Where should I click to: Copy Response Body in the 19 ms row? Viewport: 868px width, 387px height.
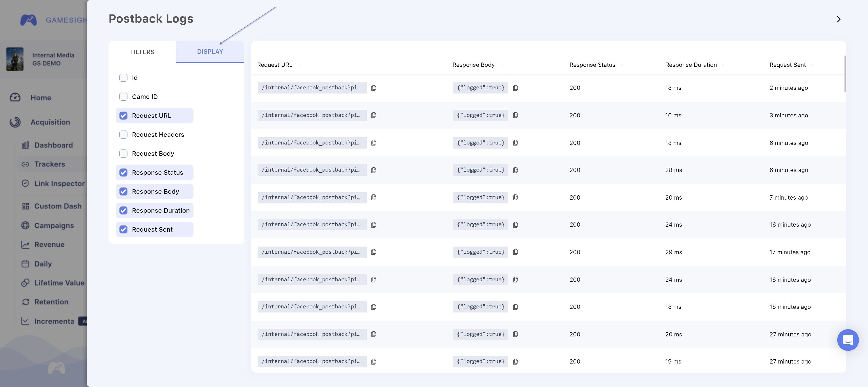pos(515,362)
